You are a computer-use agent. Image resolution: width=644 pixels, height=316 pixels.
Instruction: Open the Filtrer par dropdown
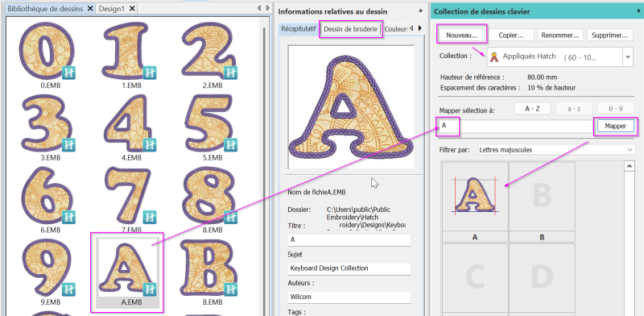(x=555, y=150)
